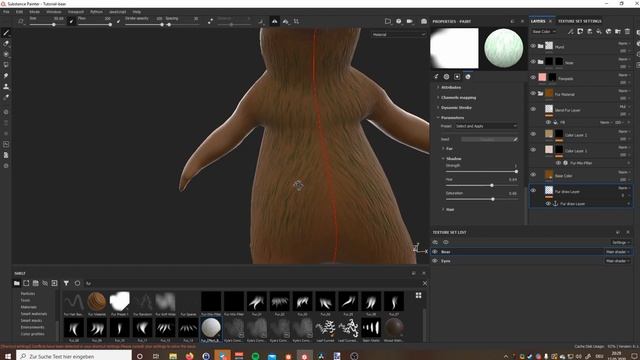This screenshot has height=360, width=640.
Task: Click the shelf filter funnel icon
Action: point(66,283)
